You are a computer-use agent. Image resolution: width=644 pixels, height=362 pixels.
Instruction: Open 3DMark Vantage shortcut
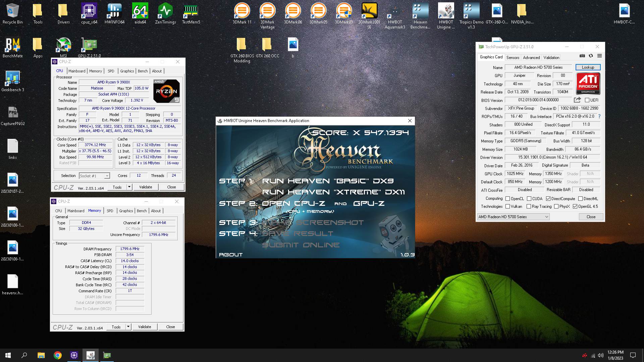(267, 16)
